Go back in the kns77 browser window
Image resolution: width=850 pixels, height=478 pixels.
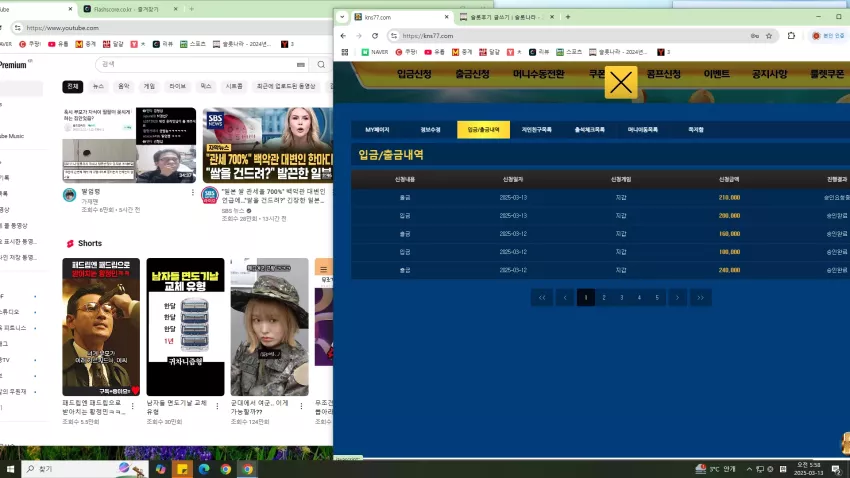click(343, 36)
